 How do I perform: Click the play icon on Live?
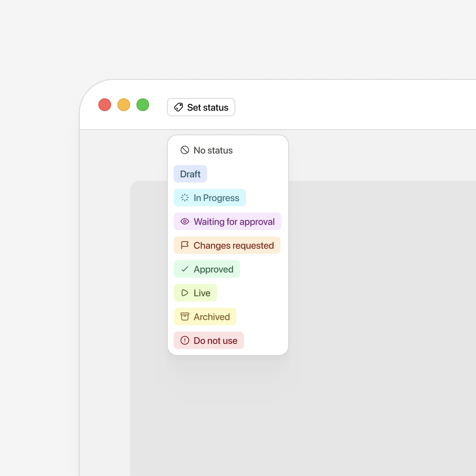click(x=185, y=293)
